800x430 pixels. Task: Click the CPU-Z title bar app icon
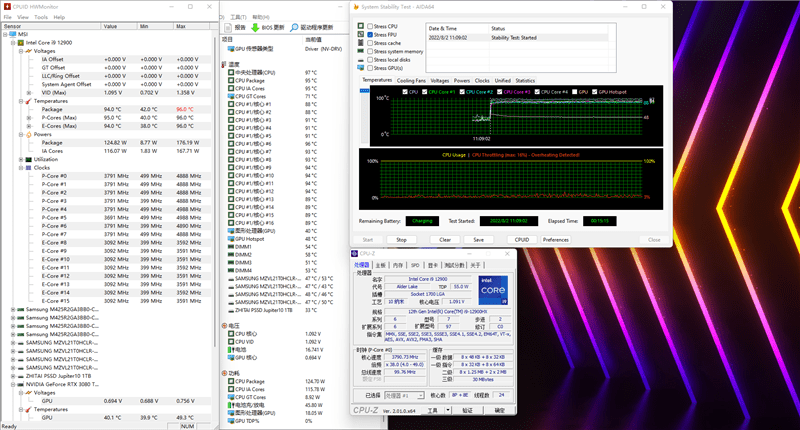[x=355, y=254]
